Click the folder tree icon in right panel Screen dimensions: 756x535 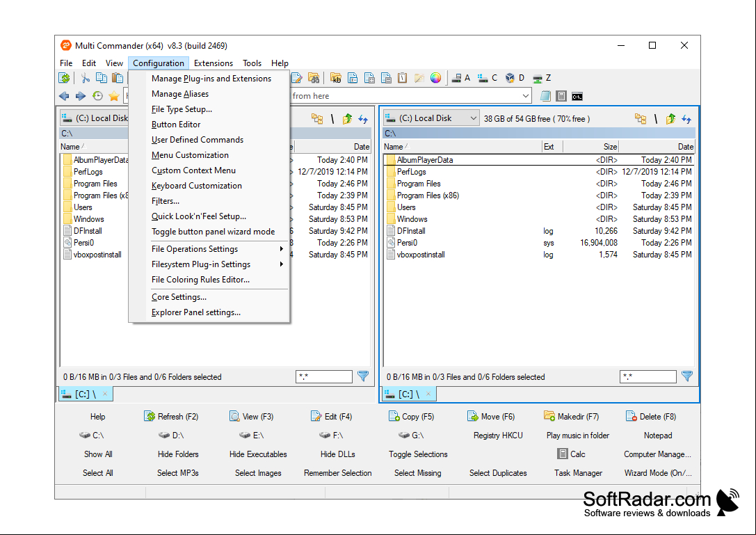(x=641, y=119)
